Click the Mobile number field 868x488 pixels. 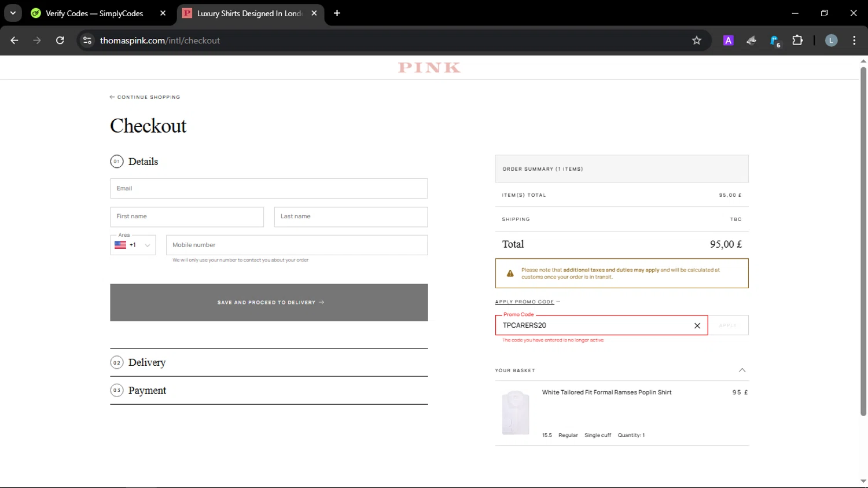(297, 245)
